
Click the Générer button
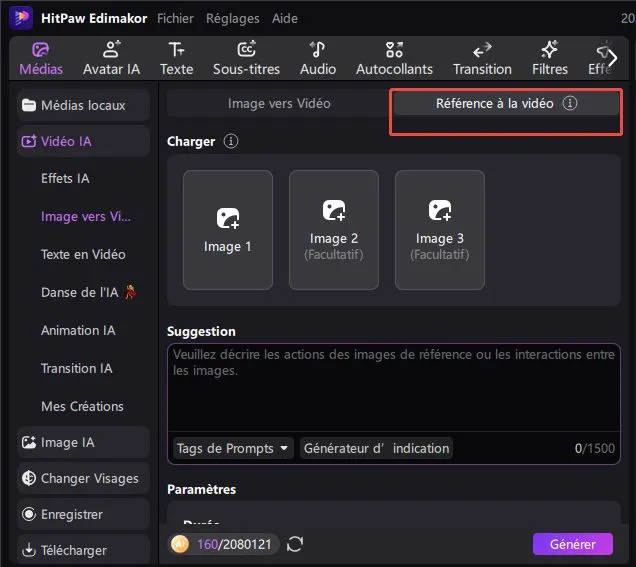(572, 544)
